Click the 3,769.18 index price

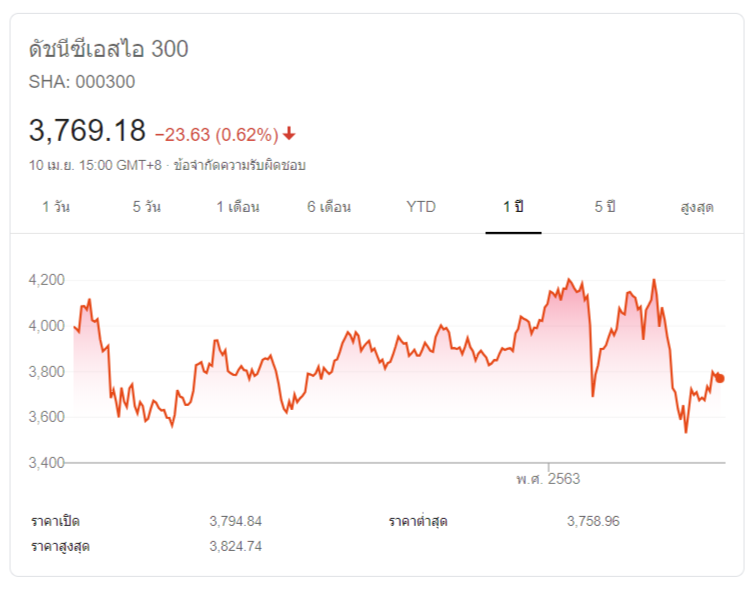88,131
